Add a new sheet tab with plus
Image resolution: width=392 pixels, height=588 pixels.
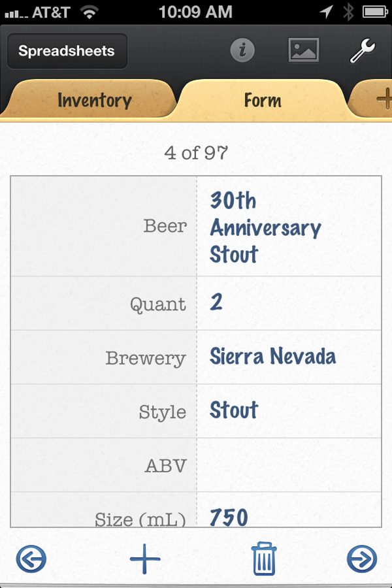383,99
